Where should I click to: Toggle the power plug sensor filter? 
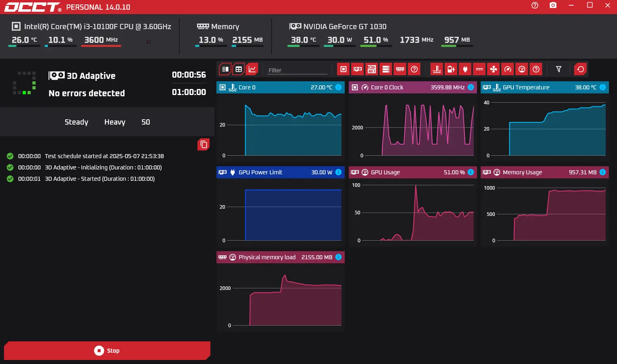[x=465, y=69]
